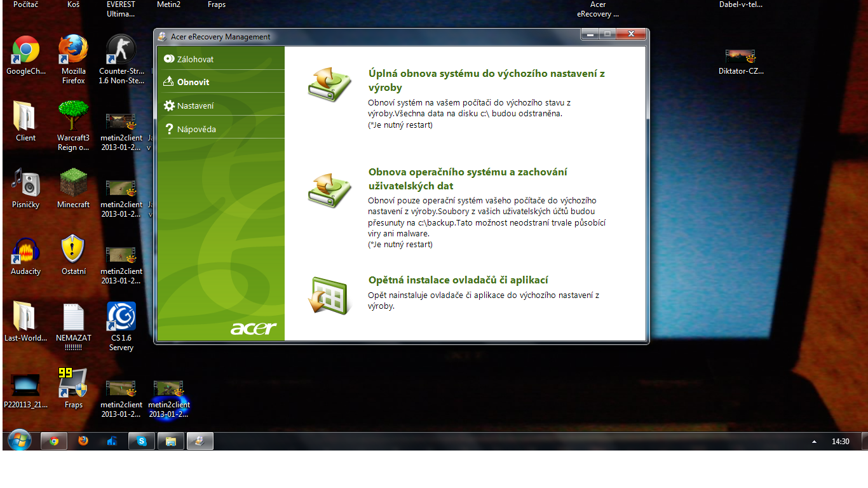The height and width of the screenshot is (488, 868).
Task: Choose "Úplná obnova systému do výchozího nastavení z výroby"
Action: 486,81
